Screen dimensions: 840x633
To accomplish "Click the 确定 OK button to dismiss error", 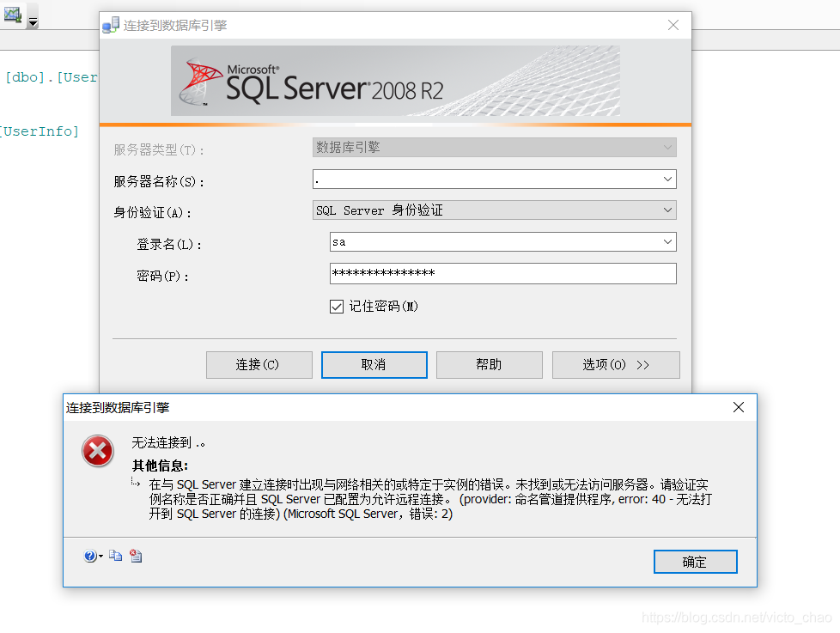I will [696, 562].
